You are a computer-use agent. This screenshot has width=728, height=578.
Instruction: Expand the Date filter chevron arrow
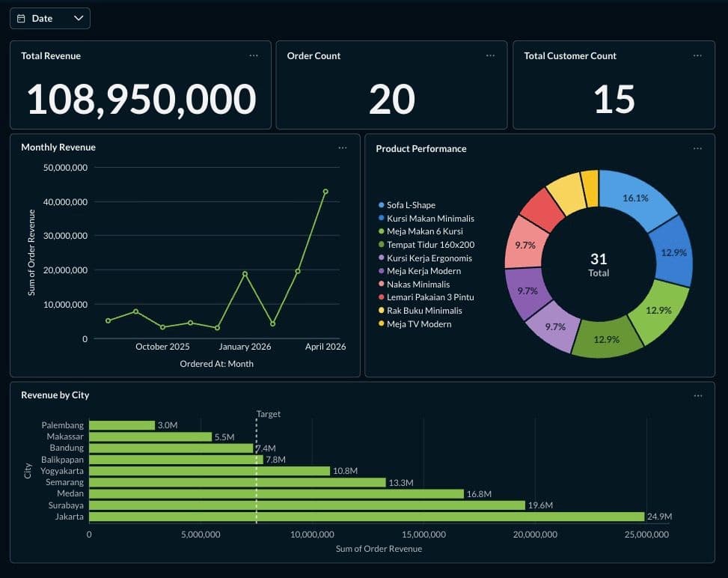pyautogui.click(x=79, y=18)
